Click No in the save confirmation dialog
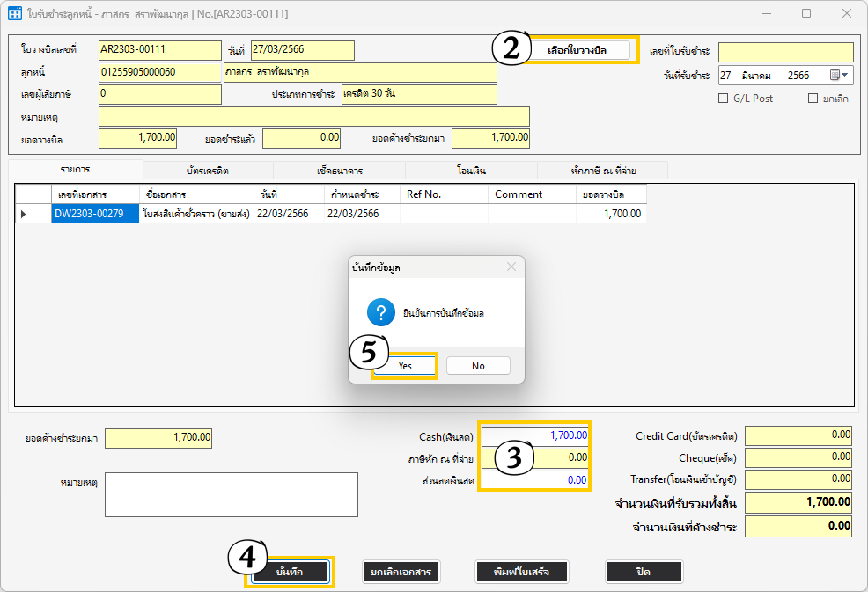This screenshot has width=868, height=592. (478, 366)
